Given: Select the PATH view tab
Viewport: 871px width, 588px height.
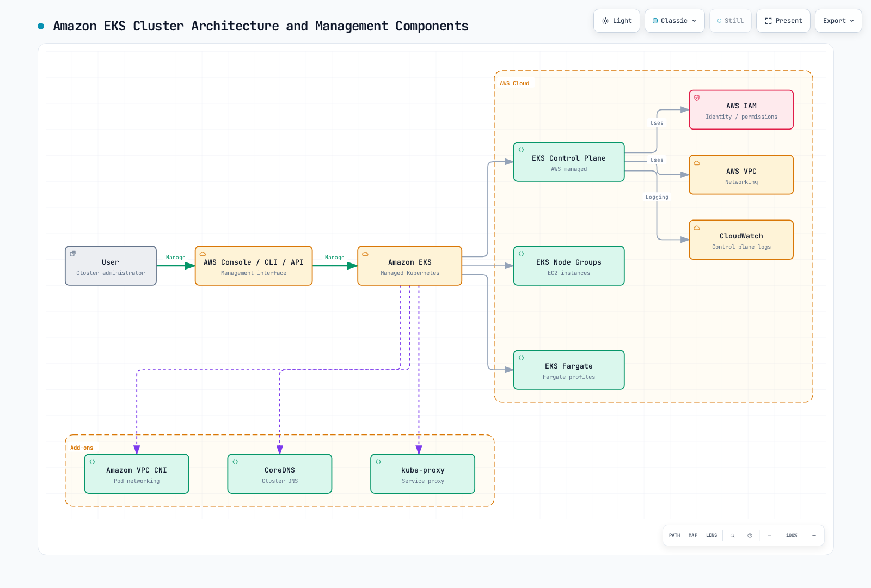Looking at the screenshot, I should pyautogui.click(x=674, y=535).
